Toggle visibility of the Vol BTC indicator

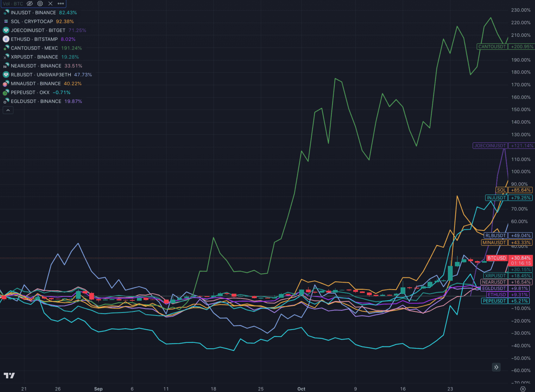[30, 4]
